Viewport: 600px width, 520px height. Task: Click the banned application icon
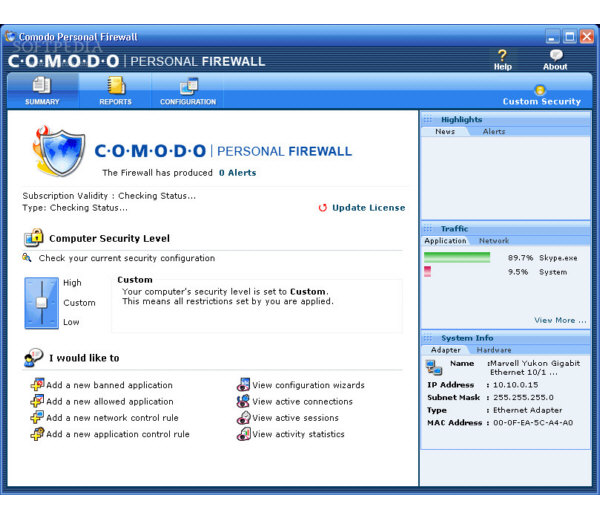click(x=38, y=384)
